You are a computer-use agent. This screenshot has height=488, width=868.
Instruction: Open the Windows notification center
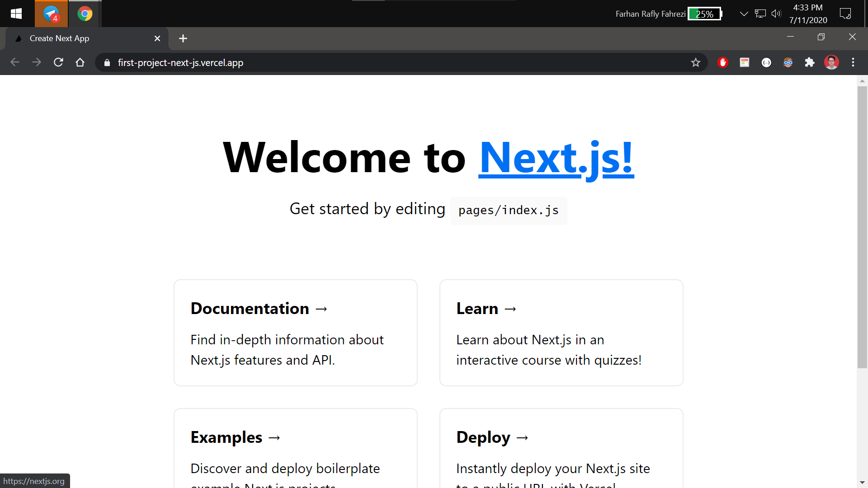tap(845, 14)
